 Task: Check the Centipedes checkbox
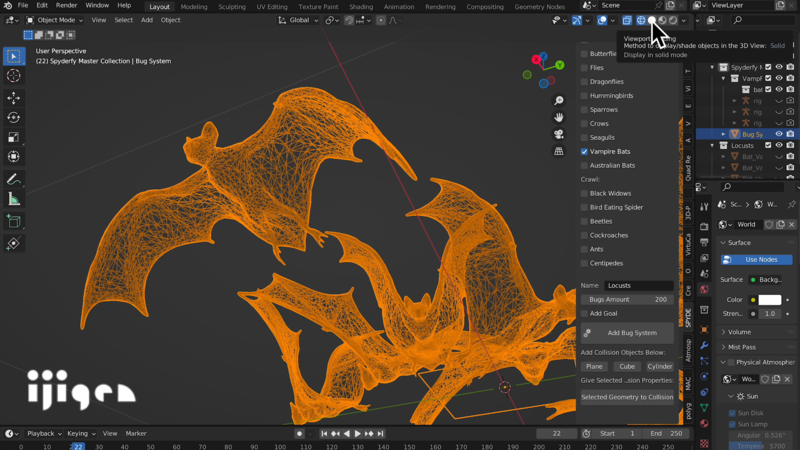(x=584, y=263)
